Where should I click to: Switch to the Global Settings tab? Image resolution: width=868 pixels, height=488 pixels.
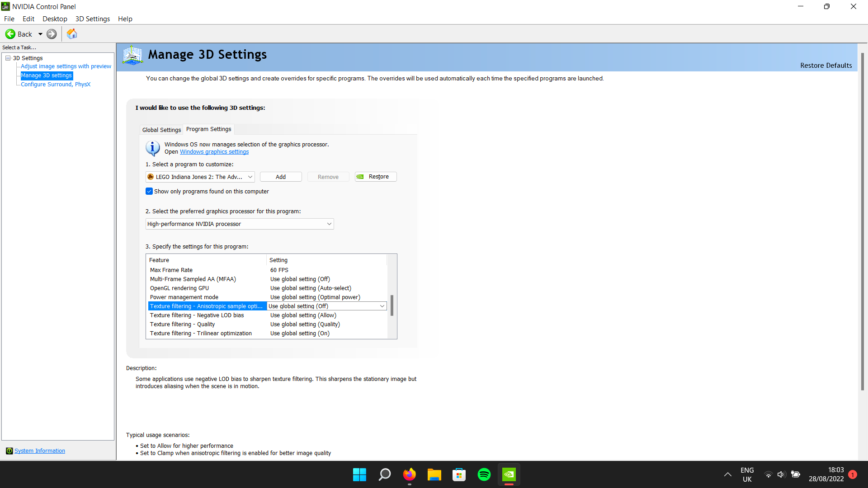point(161,130)
